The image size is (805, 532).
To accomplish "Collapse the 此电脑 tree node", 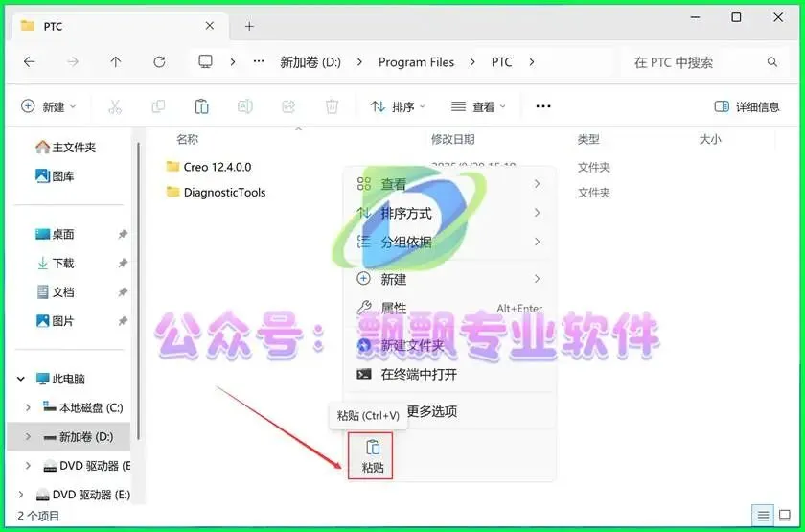I will point(21,379).
